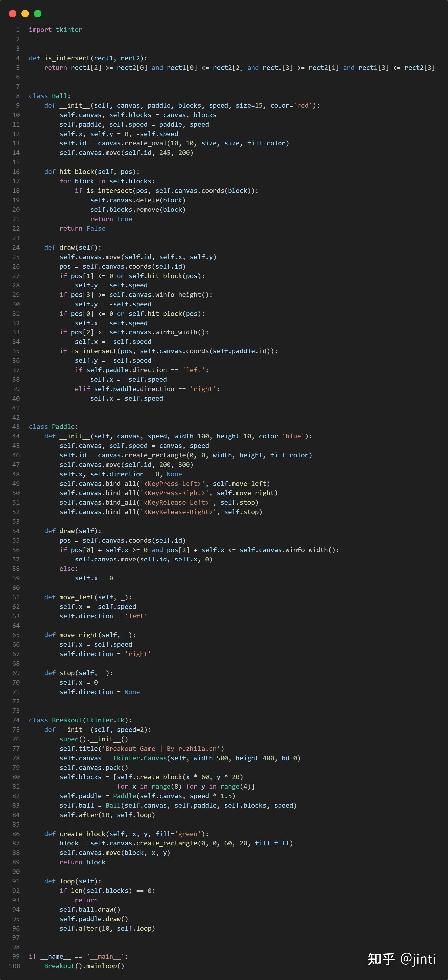Click 'self.direction = 'right'' assignment
The image size is (448, 980).
(x=105, y=654)
